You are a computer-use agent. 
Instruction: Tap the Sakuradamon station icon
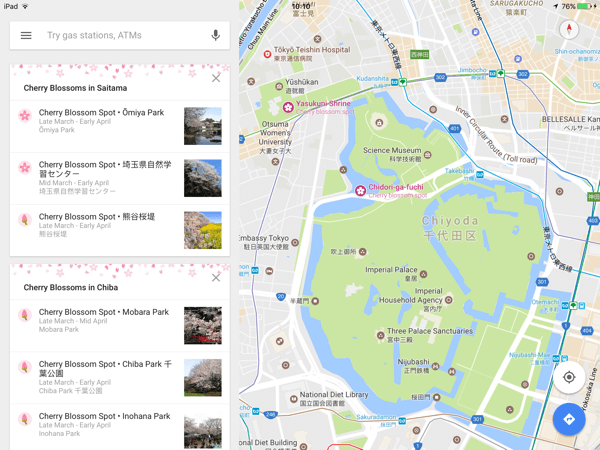click(402, 421)
